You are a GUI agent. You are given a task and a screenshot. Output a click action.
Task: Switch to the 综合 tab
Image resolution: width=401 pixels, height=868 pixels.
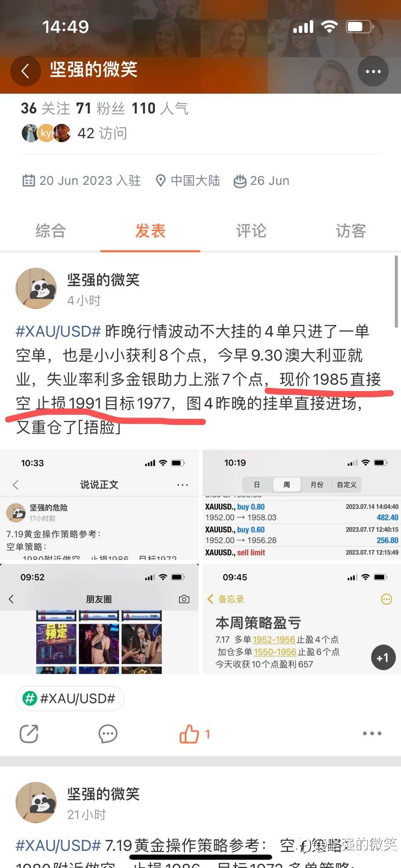[50, 231]
